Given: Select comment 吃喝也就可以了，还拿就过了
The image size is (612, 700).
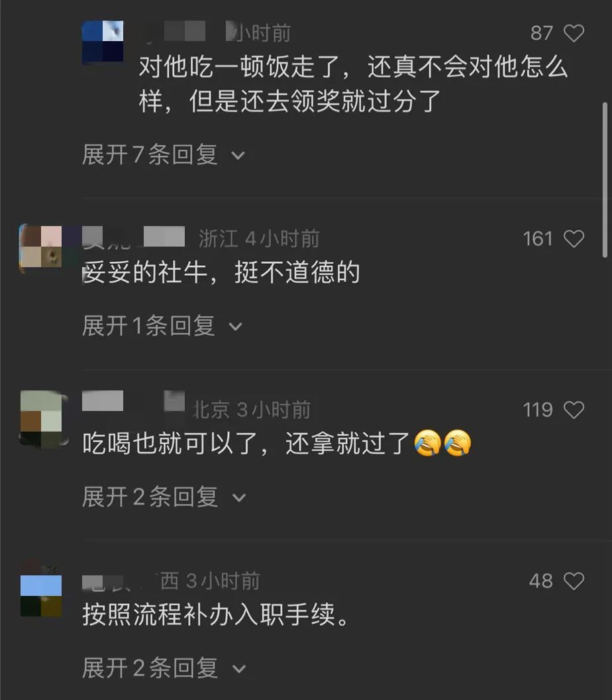Looking at the screenshot, I should (x=277, y=443).
